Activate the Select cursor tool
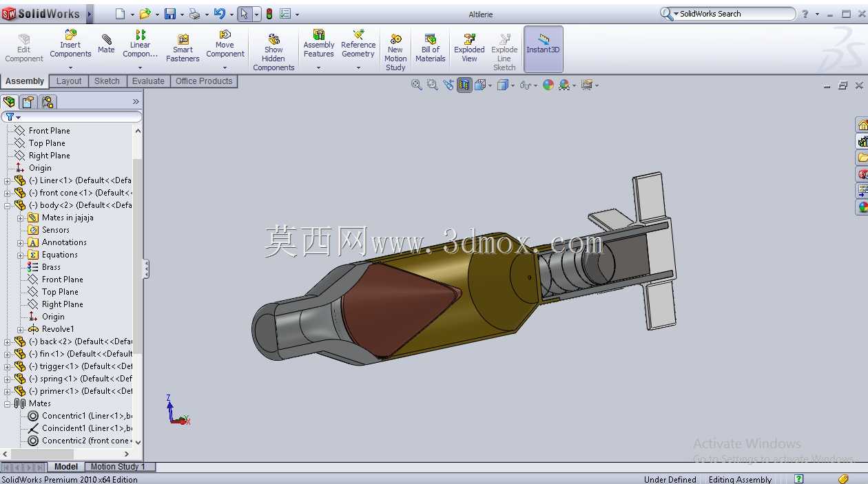Viewport: 868px width, 484px height. point(245,14)
